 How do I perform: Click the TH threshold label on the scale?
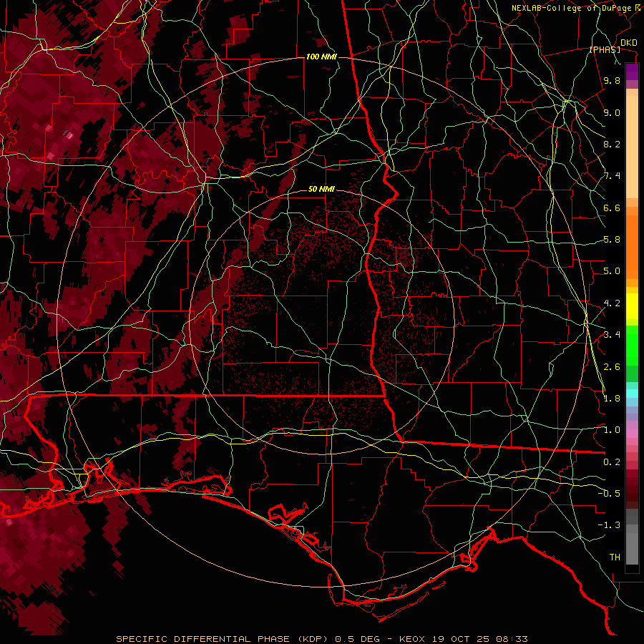[x=615, y=557]
